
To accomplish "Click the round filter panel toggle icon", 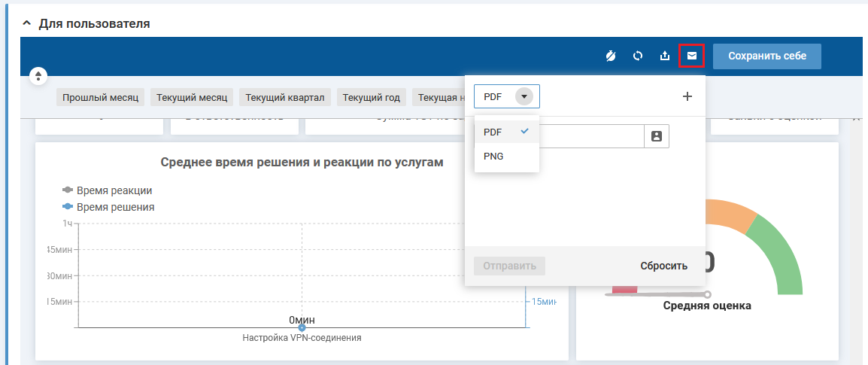I will click(38, 76).
